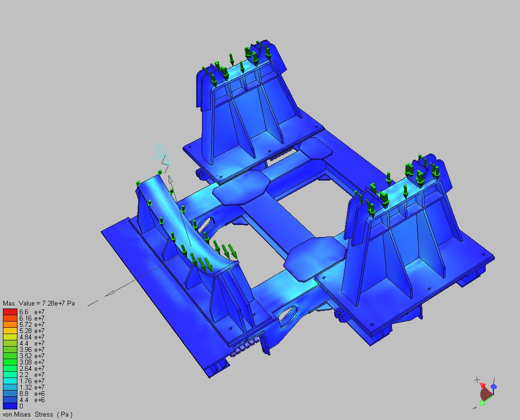
Task: Click the 3.96 e+7 green legend swatch
Action: pyautogui.click(x=10, y=350)
